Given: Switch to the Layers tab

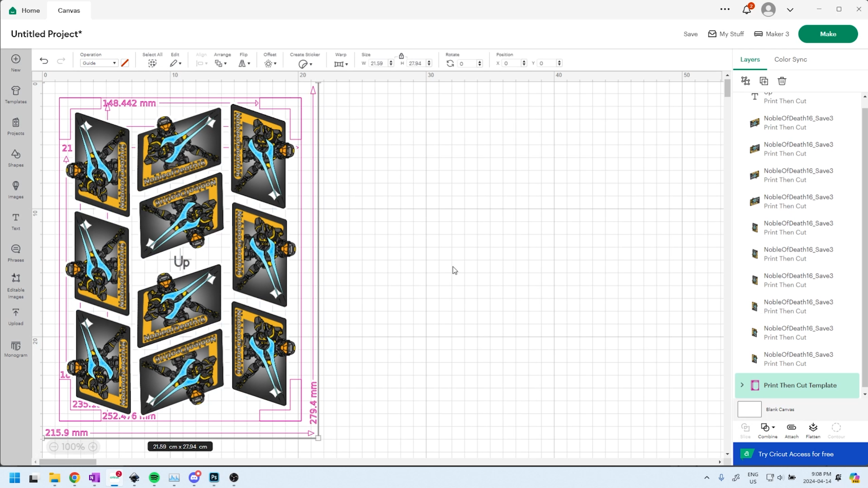Looking at the screenshot, I should (750, 59).
